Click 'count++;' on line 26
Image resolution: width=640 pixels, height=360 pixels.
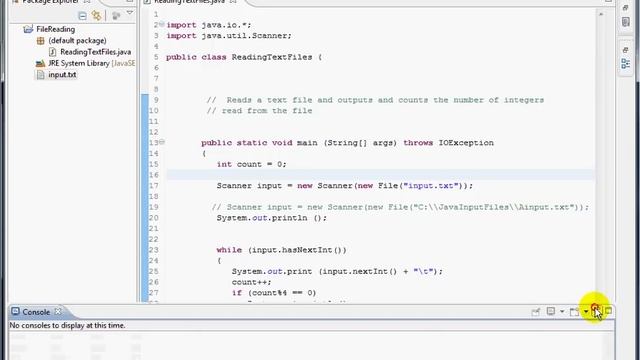point(251,282)
